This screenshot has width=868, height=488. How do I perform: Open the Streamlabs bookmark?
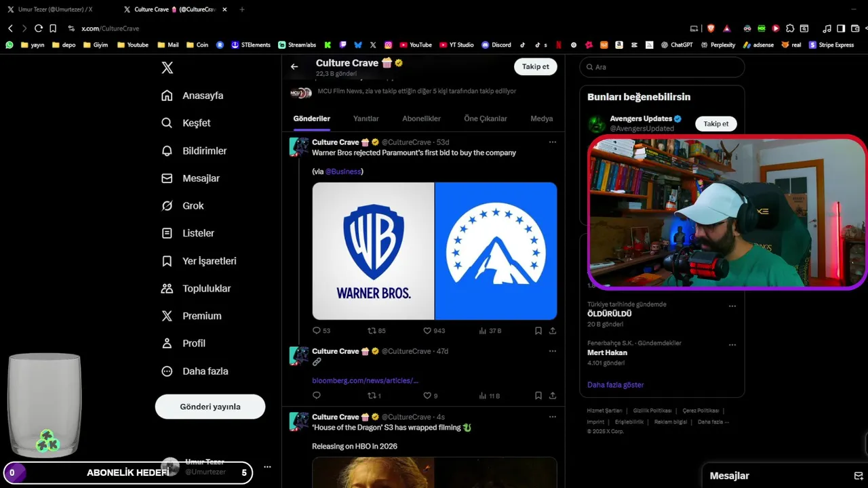click(297, 45)
